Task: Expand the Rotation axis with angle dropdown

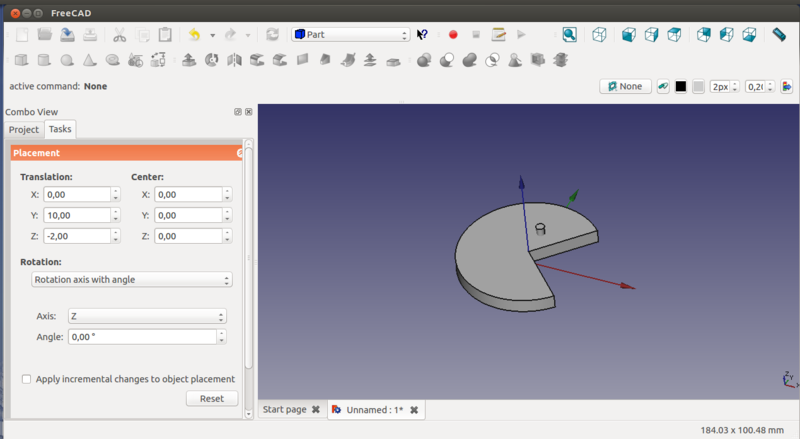Action: (131, 280)
